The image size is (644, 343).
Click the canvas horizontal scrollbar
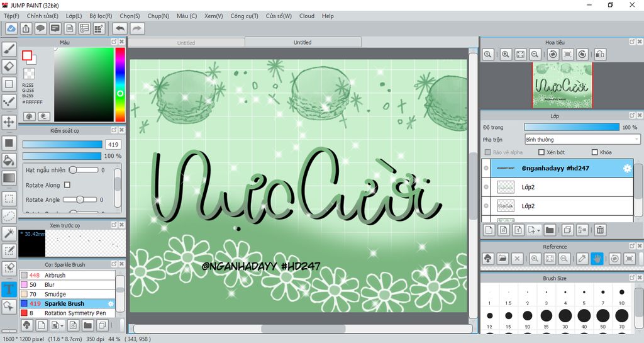tap(303, 329)
